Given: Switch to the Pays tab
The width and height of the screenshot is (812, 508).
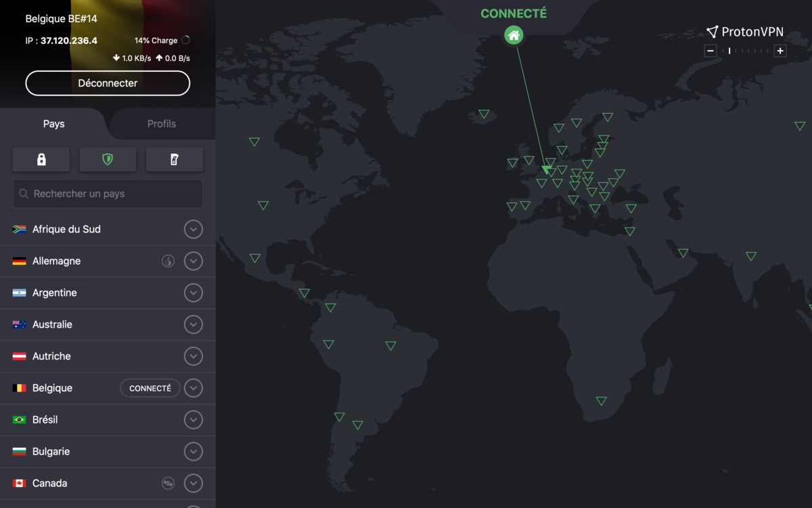Looking at the screenshot, I should coord(54,124).
